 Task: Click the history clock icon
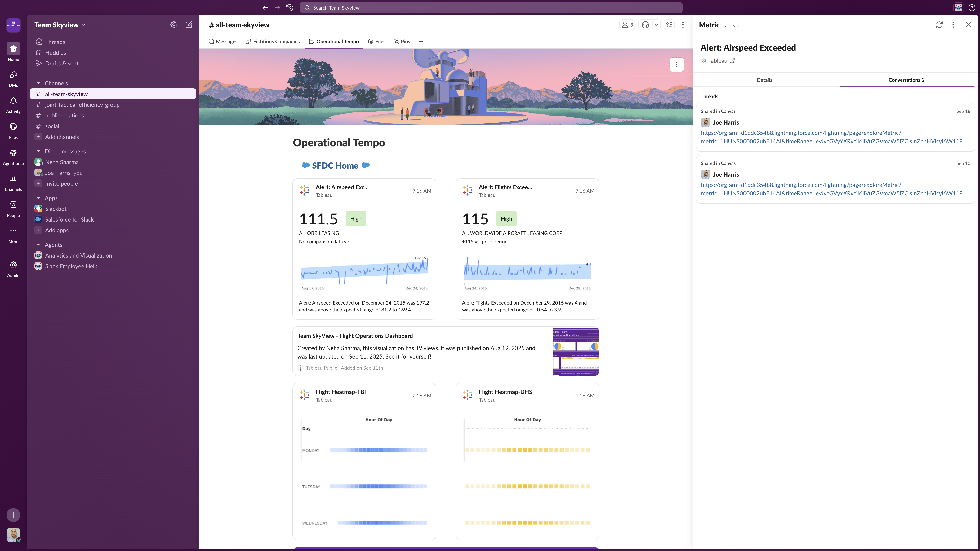290,8
